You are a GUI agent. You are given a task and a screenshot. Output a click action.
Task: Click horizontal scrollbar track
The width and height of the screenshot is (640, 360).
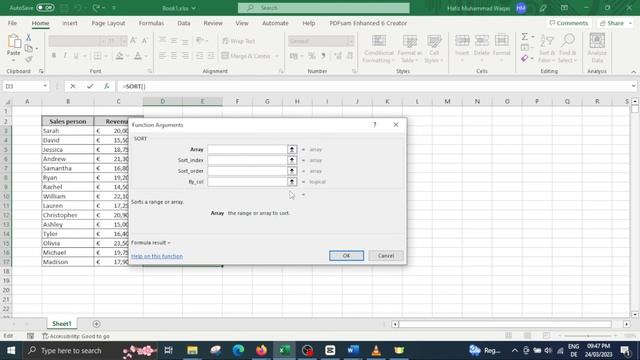(504, 324)
